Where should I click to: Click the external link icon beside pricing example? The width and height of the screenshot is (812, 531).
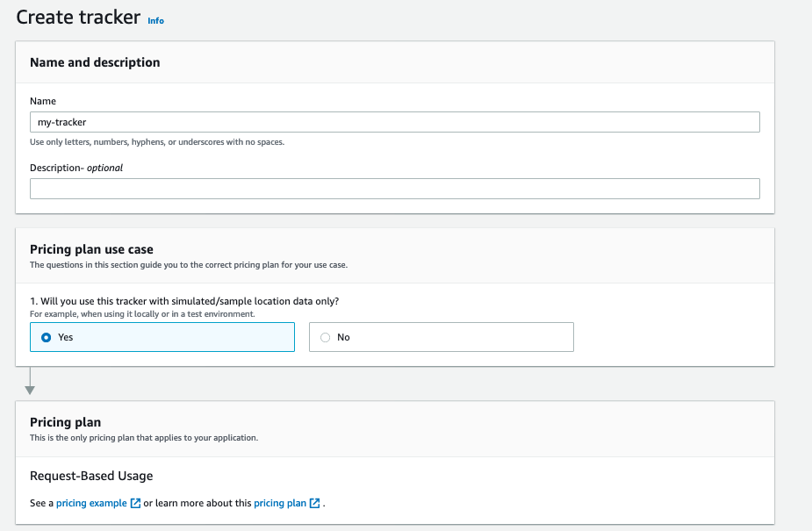pos(134,503)
